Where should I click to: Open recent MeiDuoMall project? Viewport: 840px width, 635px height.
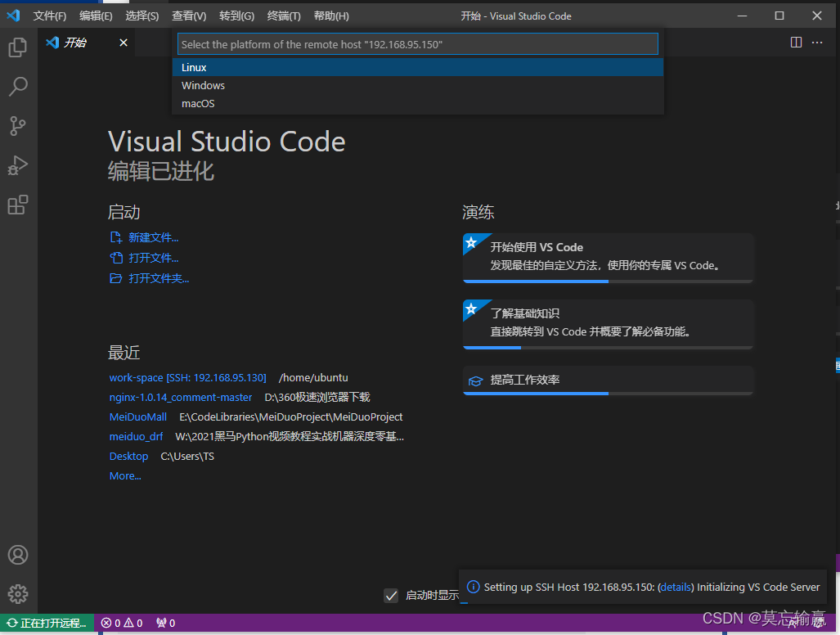click(137, 417)
